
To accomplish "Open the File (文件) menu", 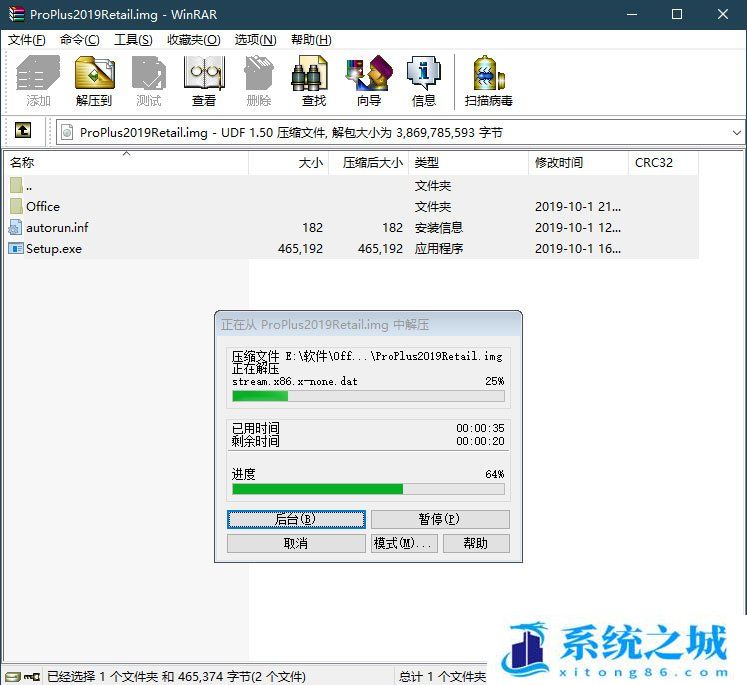I will coord(27,40).
